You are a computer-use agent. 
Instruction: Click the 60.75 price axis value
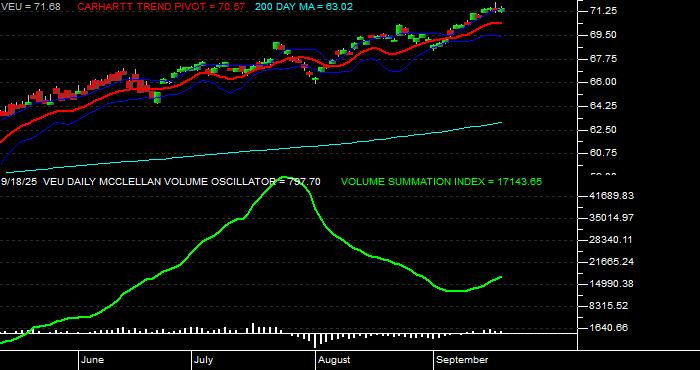point(603,153)
